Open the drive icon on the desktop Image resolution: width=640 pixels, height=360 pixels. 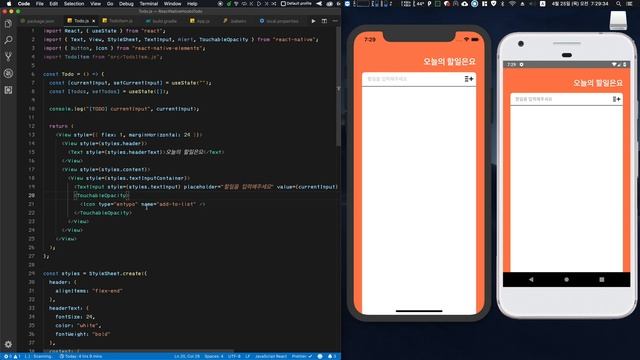[x=618, y=20]
